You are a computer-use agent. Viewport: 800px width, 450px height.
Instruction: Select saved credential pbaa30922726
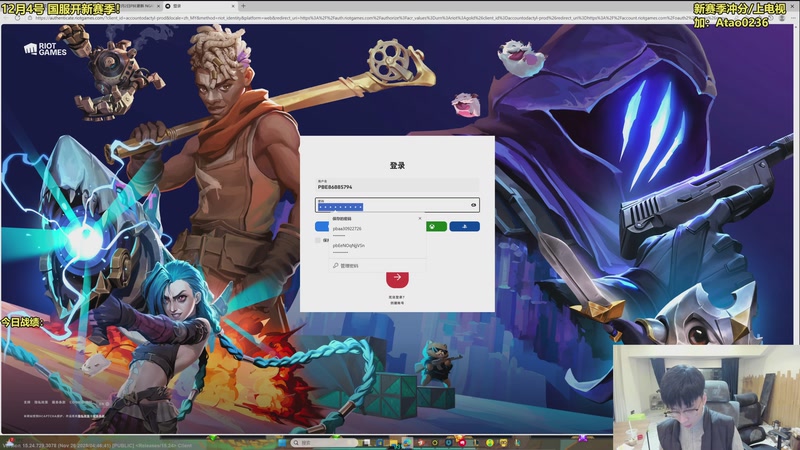click(377, 231)
